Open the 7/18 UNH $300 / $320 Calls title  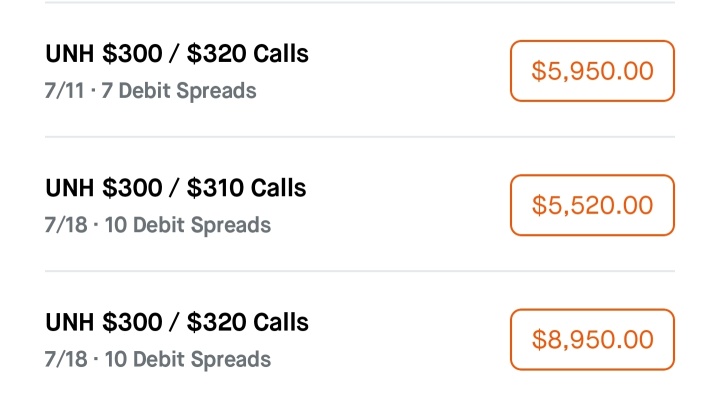pyautogui.click(x=177, y=322)
